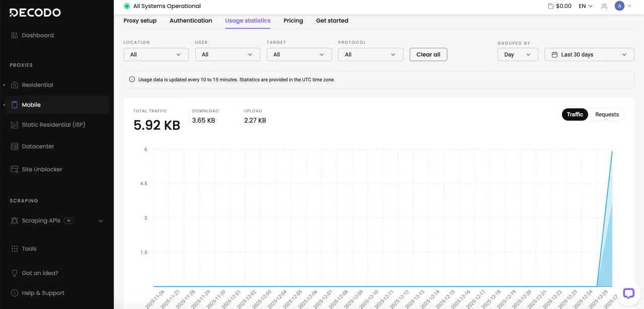Open the Last 30 days date range

pos(589,54)
